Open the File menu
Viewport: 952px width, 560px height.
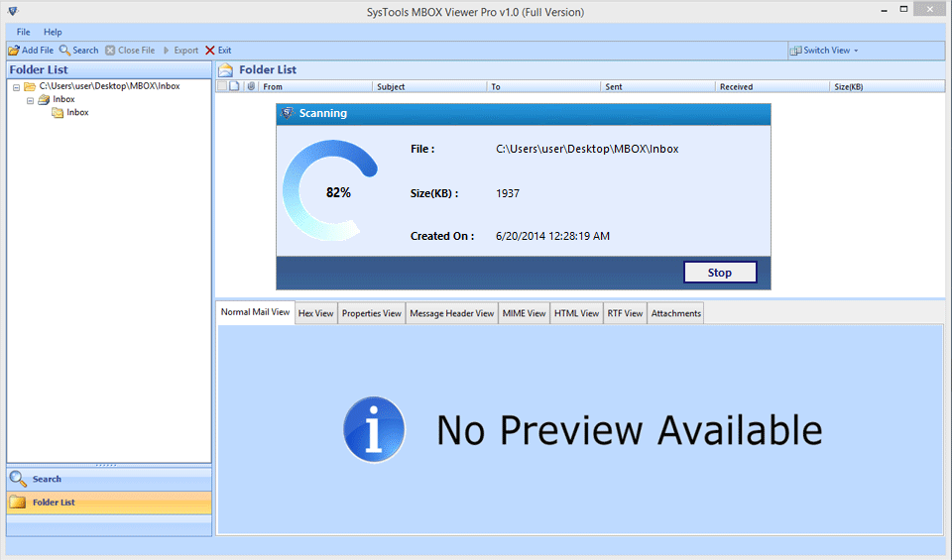23,32
